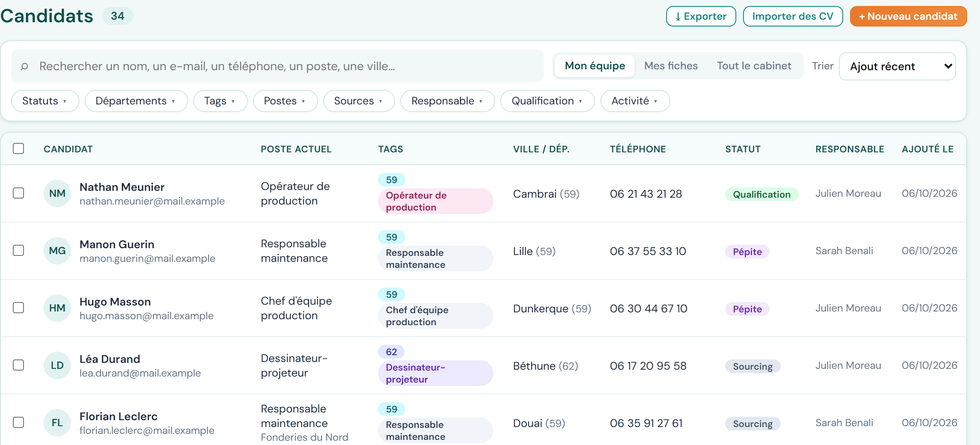
Task: Click phone number 06 30 44 67 10
Action: click(x=648, y=309)
